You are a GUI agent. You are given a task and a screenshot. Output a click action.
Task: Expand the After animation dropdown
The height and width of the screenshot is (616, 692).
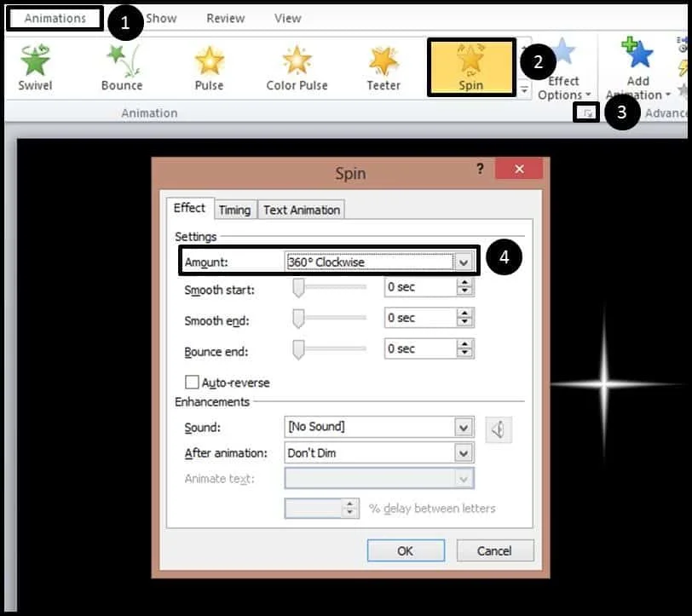pyautogui.click(x=464, y=452)
